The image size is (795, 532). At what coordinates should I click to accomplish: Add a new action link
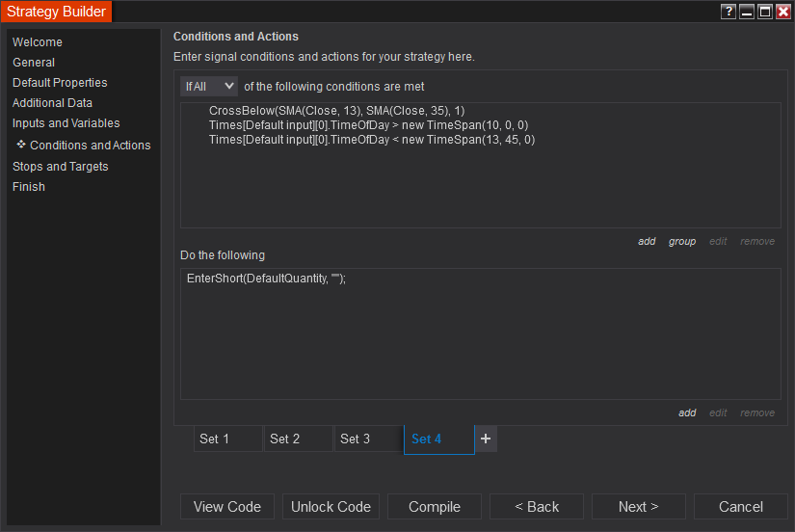[x=687, y=412]
